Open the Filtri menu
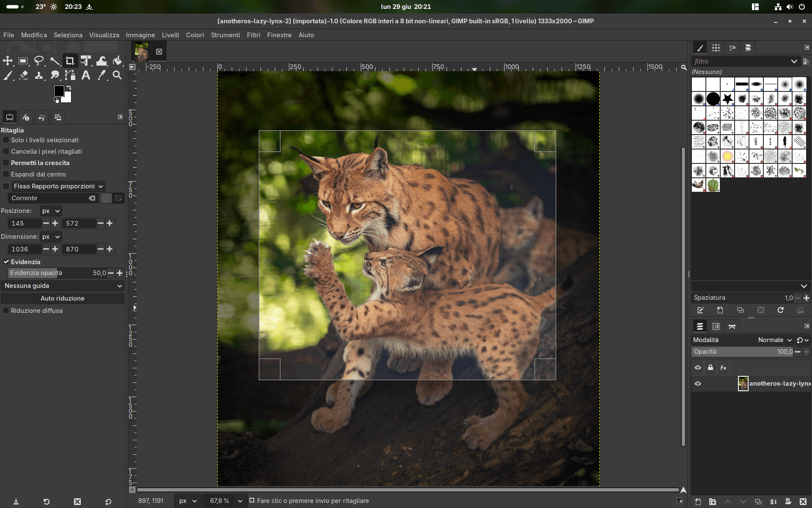The image size is (812, 508). click(254, 35)
